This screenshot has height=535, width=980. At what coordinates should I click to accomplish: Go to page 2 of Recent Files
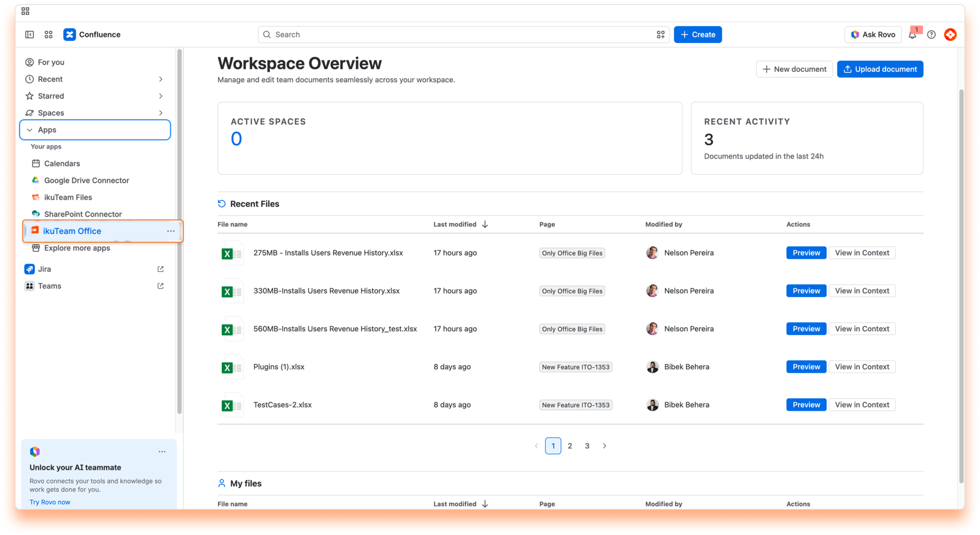(570, 446)
